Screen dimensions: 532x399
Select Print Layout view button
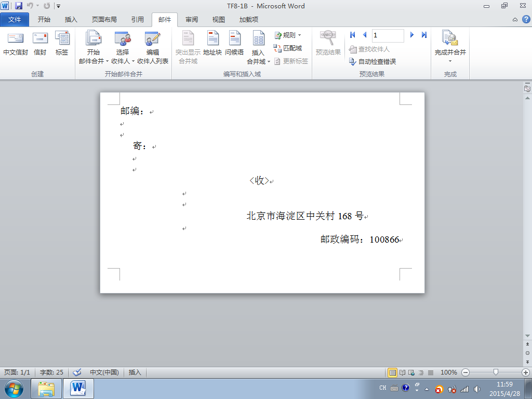[x=393, y=373]
